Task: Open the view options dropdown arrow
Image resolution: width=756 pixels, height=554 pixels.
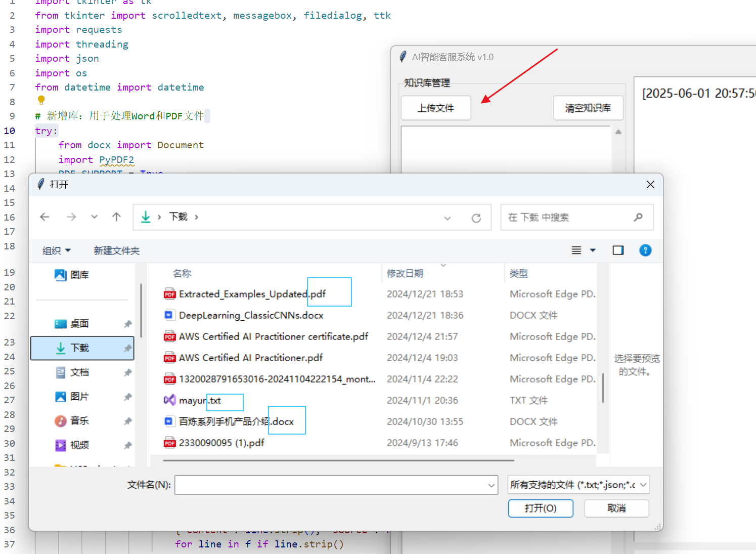Action: 593,250
